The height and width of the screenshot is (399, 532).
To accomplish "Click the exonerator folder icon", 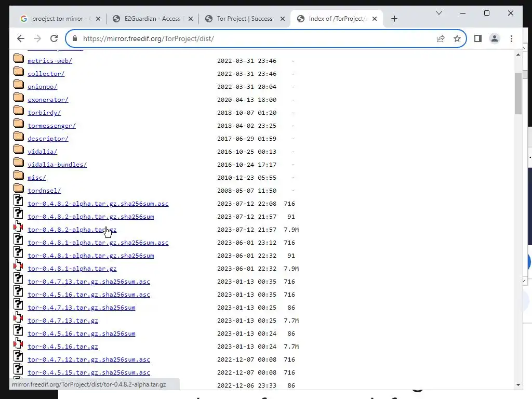I will pos(19,98).
